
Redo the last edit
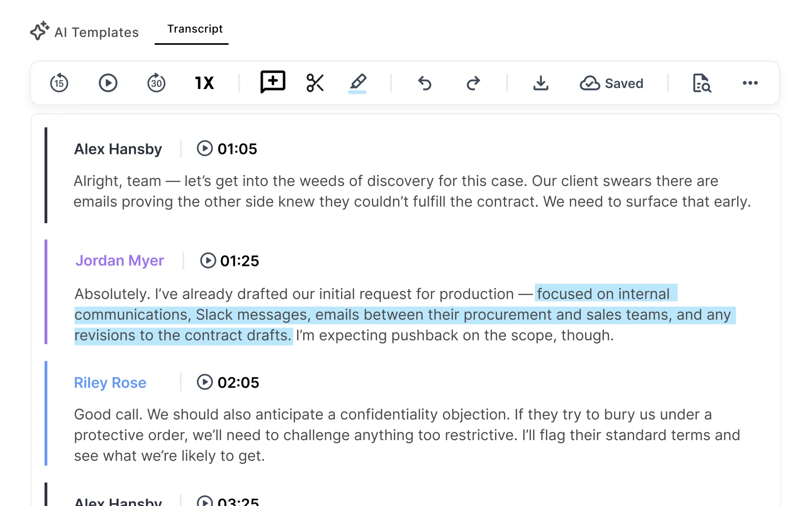point(472,83)
